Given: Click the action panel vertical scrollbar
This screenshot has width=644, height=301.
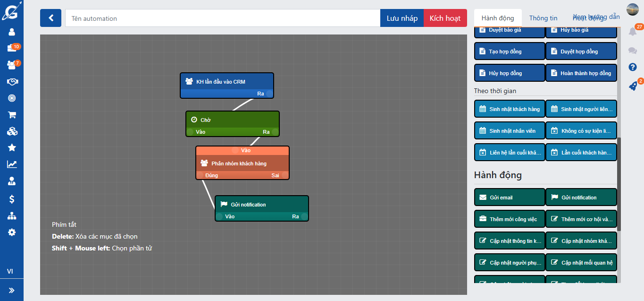Looking at the screenshot, I should (619, 184).
